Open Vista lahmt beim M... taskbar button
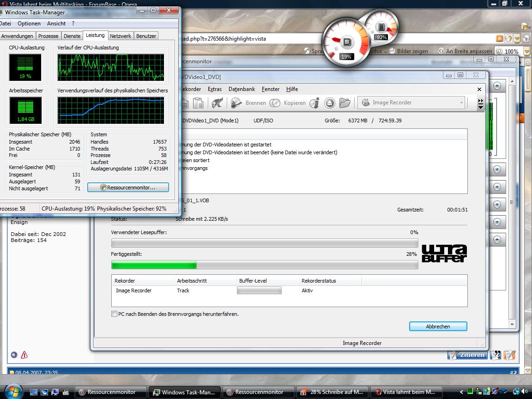Viewport: 532px width, 399px height. pyautogui.click(x=406, y=392)
